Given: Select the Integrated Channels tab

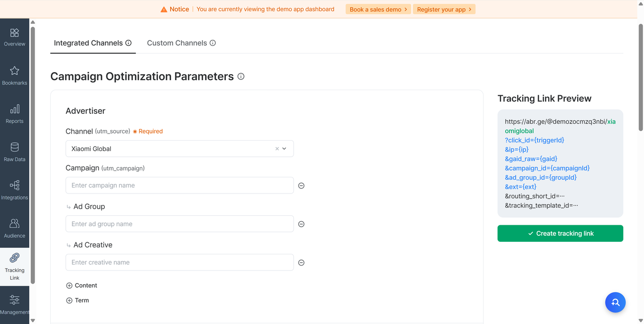Looking at the screenshot, I should tap(89, 43).
